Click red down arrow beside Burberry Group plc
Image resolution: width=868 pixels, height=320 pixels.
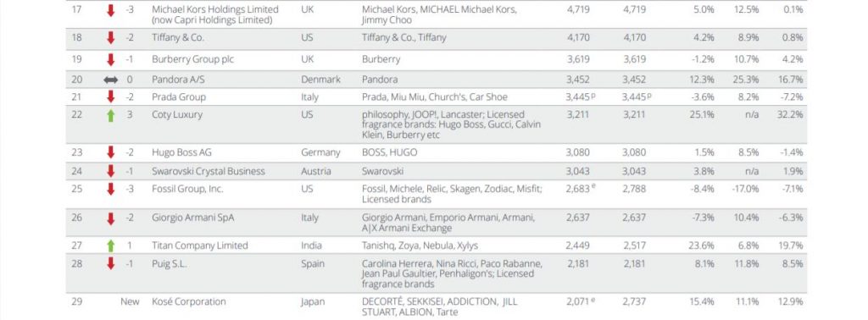[111, 59]
